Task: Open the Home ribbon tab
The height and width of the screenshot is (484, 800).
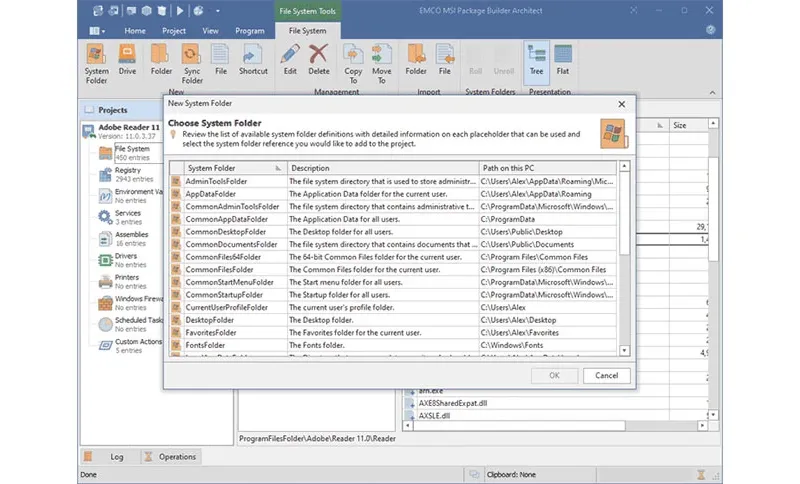Action: click(135, 31)
